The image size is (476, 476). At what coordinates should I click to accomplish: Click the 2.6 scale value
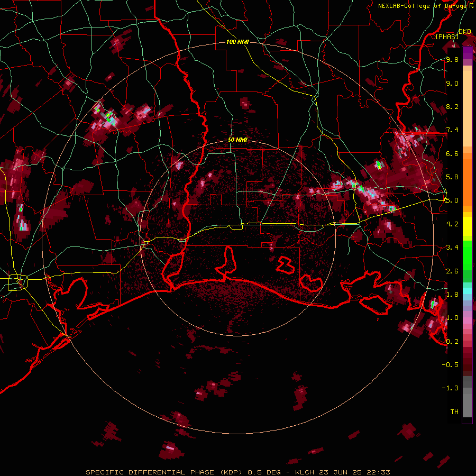click(x=452, y=271)
